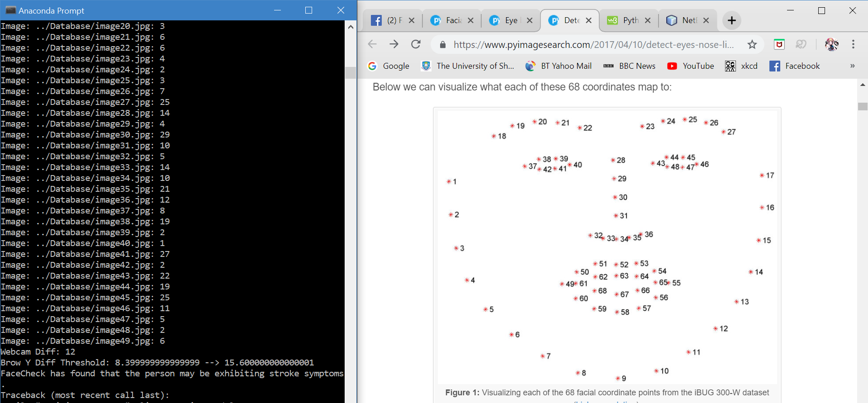Open a new Chrome tab

pos(732,20)
